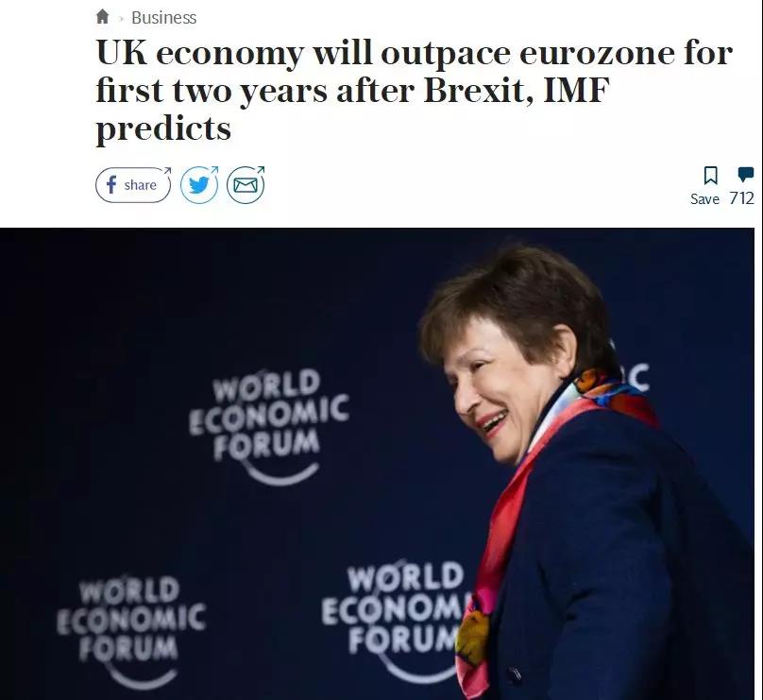Click the bookmark icon above Save
The width and height of the screenshot is (763, 700).
tap(710, 175)
